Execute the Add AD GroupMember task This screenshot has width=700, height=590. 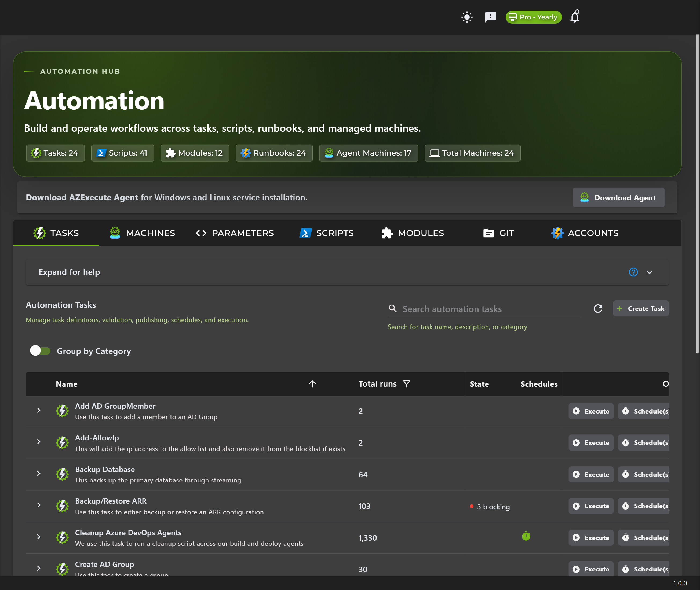pyautogui.click(x=591, y=411)
